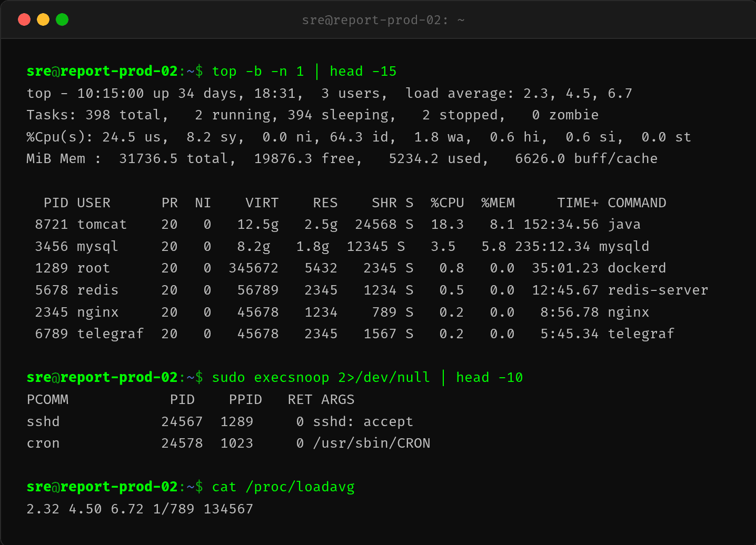Screen dimensions: 756x545
Task: Click the '19876.3 free' memory value
Action: tap(304, 159)
